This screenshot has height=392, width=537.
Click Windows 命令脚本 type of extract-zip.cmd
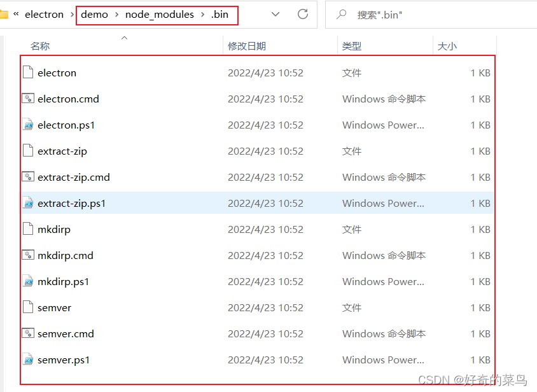point(384,177)
